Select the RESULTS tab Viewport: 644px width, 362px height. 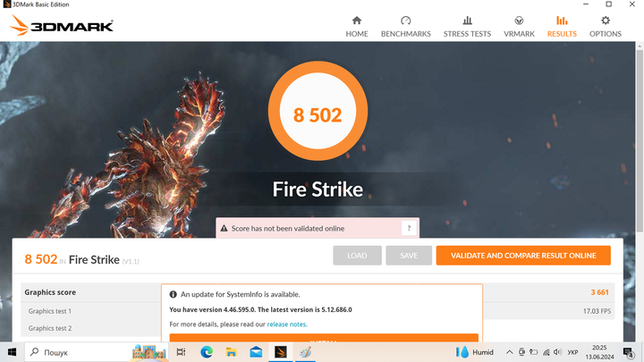(562, 27)
